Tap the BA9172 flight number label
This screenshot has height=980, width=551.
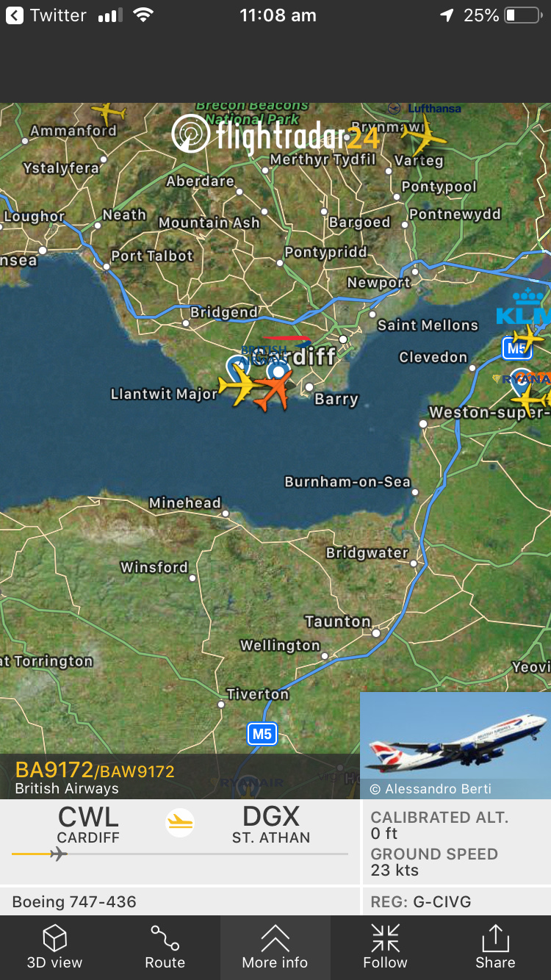tap(54, 770)
